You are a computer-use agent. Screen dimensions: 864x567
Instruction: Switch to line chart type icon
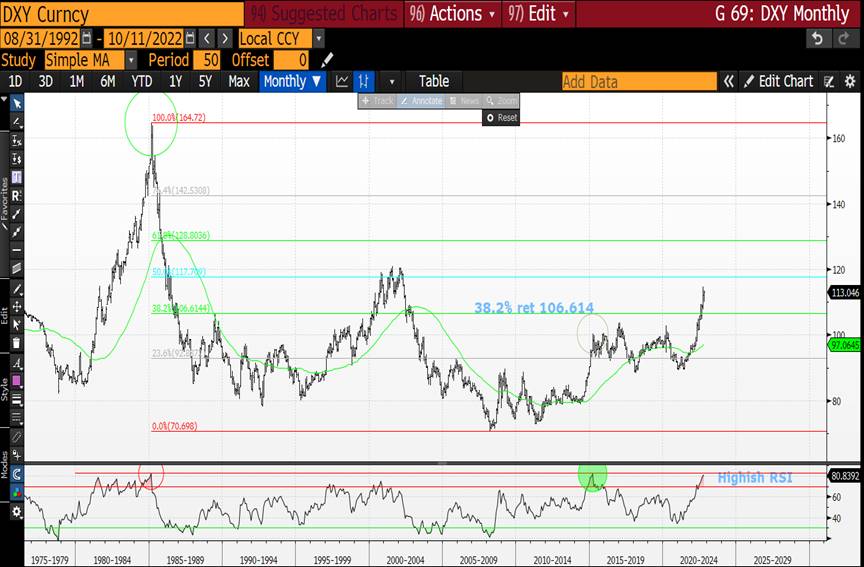click(342, 82)
